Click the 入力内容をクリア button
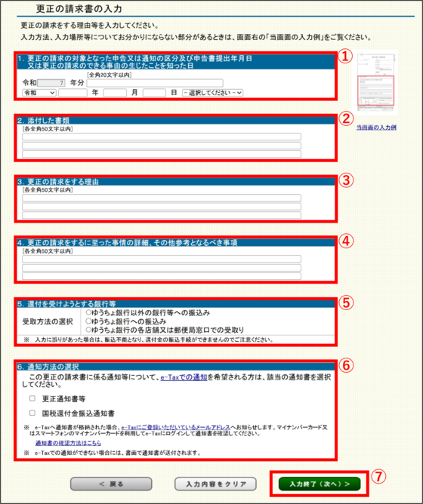 tap(215, 484)
